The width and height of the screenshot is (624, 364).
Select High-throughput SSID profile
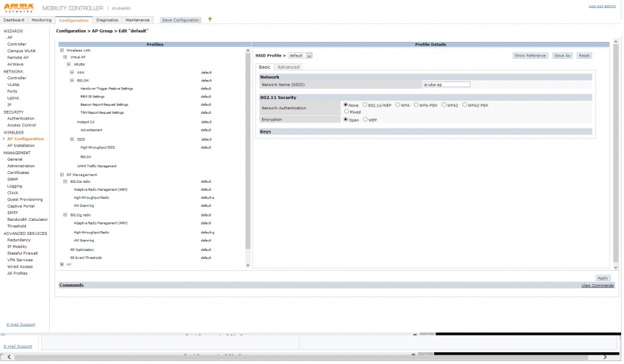98,148
